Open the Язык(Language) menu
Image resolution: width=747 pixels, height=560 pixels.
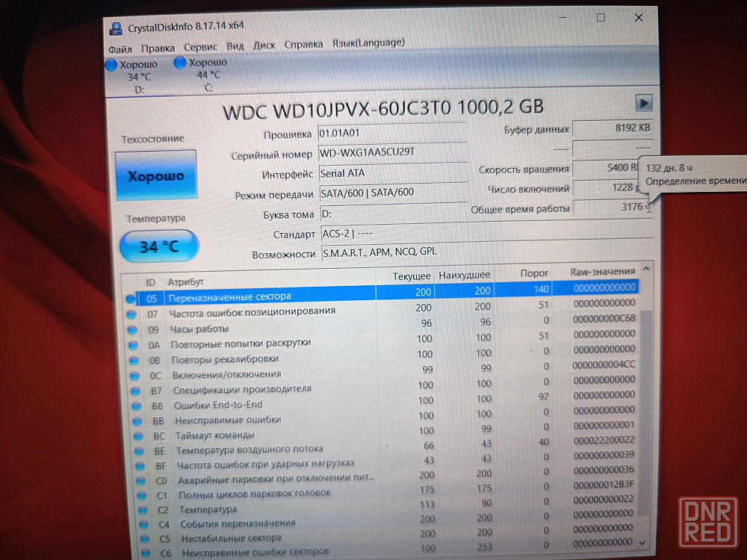tap(368, 43)
